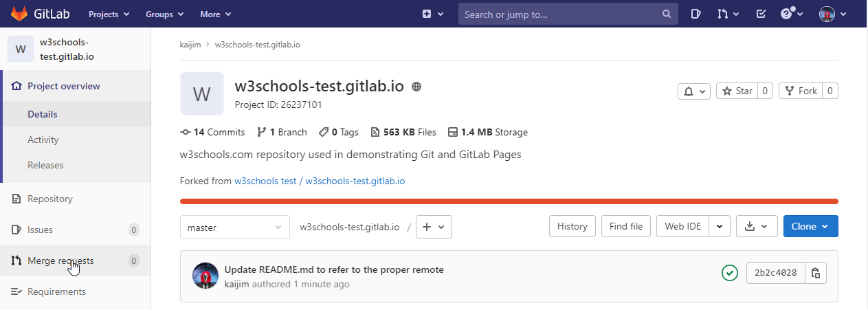This screenshot has height=310, width=868.
Task: Open the forked-from w3schools-test.gitlab.io link
Action: pyautogui.click(x=320, y=181)
